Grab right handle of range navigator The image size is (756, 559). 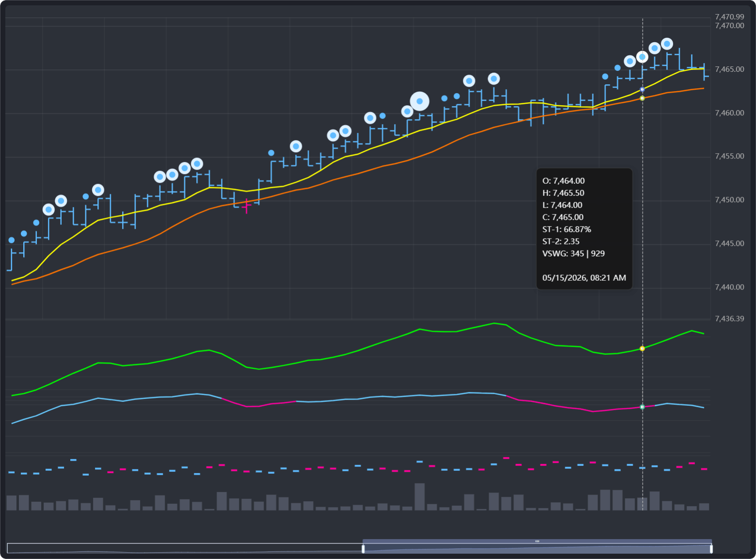[x=711, y=549]
